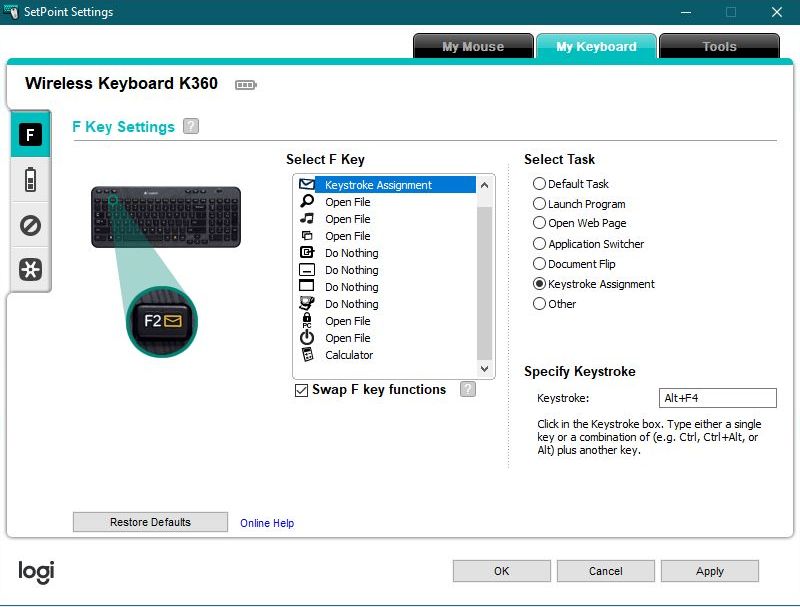Screen dimensions: 800x607
Task: Select the music note F key icon
Action: [307, 218]
